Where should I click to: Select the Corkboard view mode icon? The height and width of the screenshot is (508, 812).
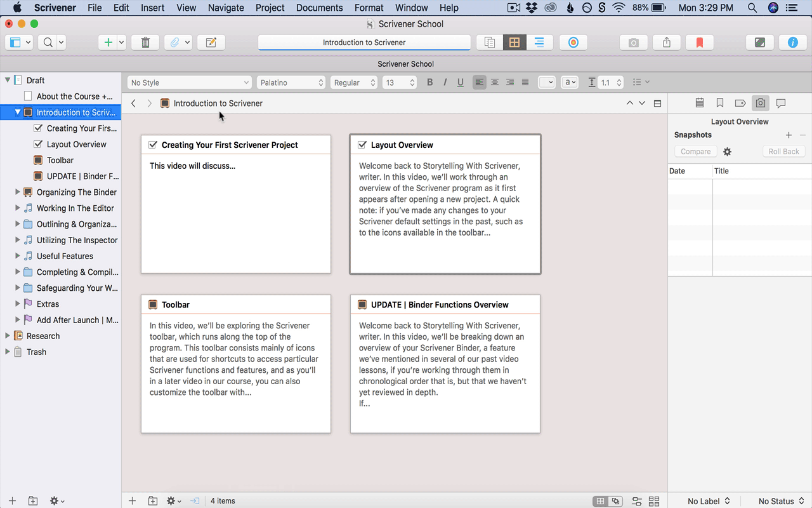tap(514, 43)
